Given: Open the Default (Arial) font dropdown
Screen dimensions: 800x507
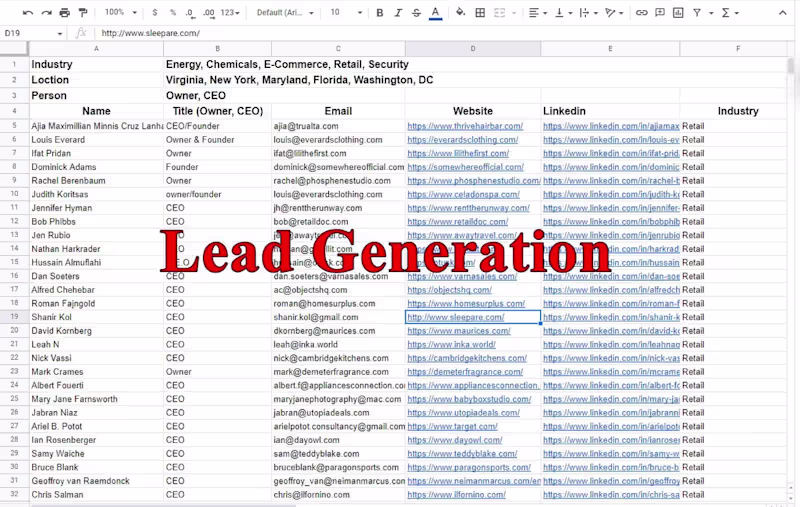Looking at the screenshot, I should pos(285,13).
